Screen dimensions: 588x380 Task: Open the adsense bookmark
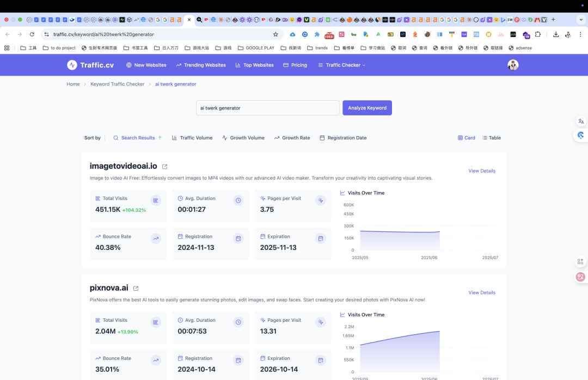point(520,48)
